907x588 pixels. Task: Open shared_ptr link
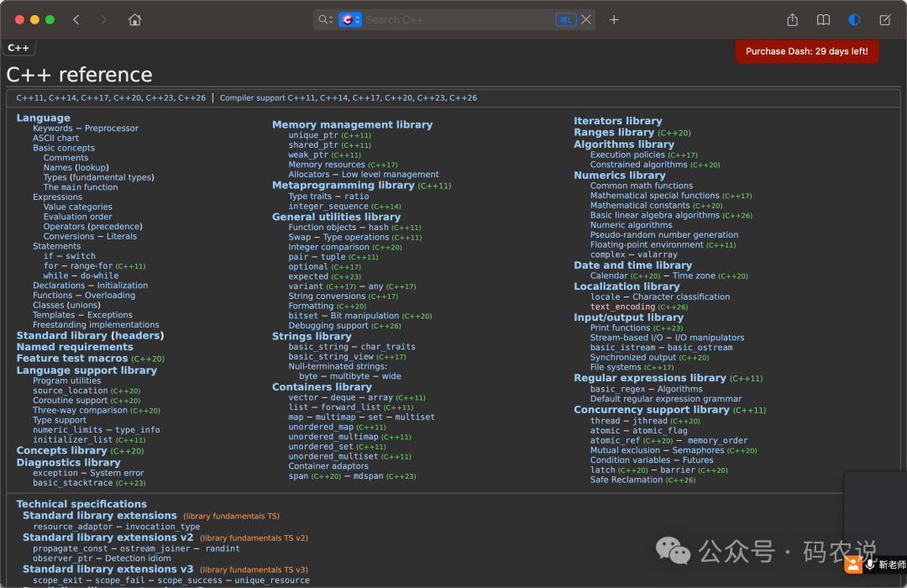click(x=313, y=145)
